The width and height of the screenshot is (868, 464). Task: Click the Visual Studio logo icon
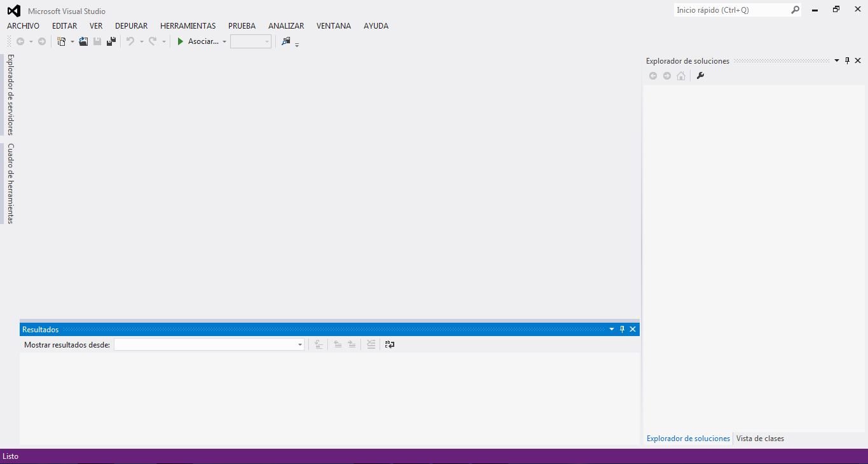click(x=13, y=11)
